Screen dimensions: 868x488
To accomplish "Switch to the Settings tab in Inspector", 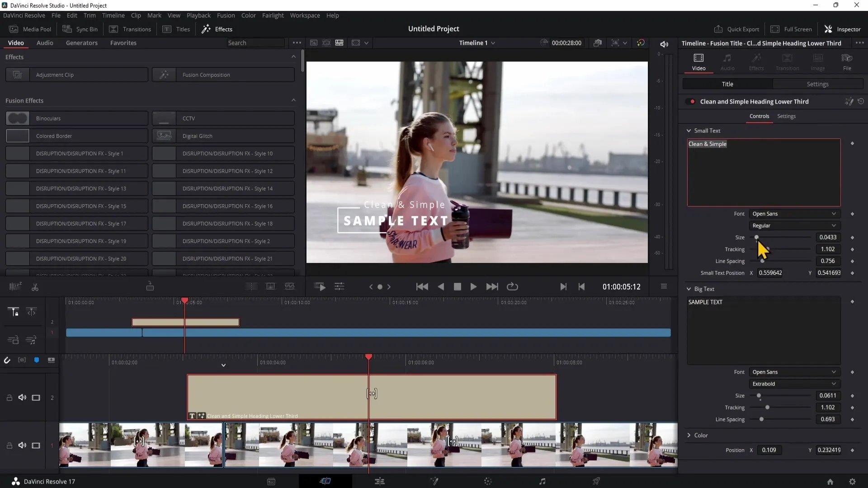I will point(817,84).
